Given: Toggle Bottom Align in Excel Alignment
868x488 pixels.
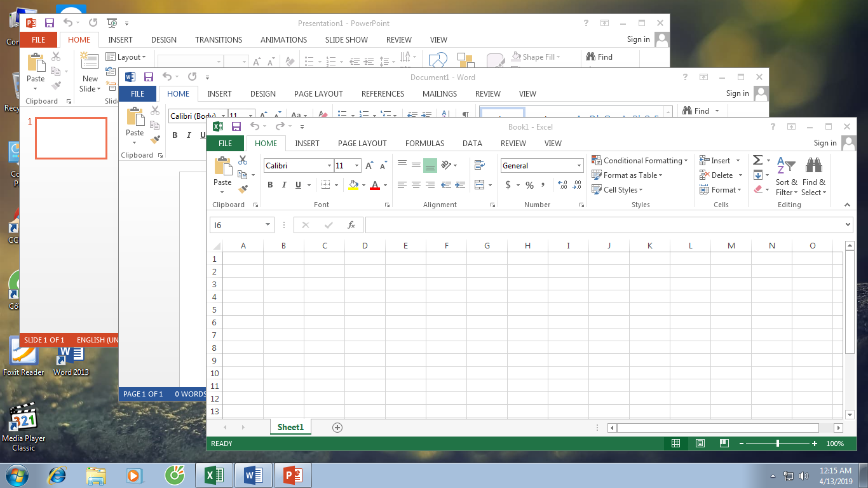Looking at the screenshot, I should pyautogui.click(x=430, y=166).
